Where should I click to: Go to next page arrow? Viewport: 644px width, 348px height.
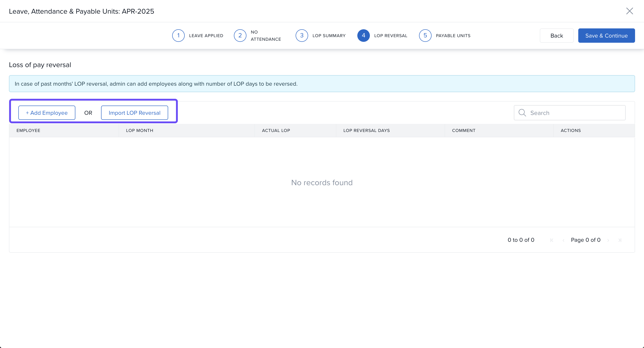[x=608, y=240]
